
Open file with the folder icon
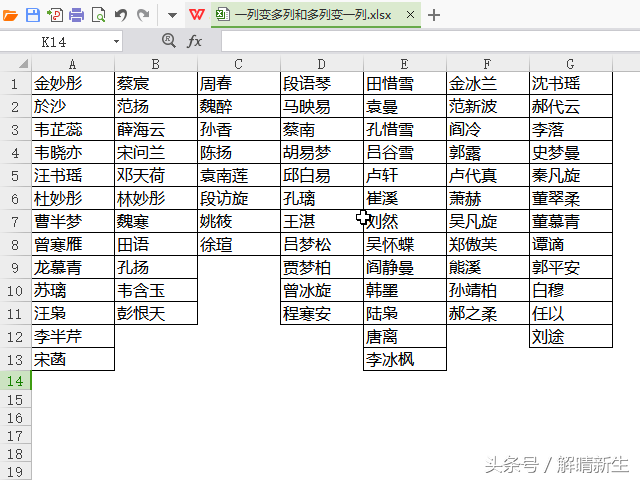pos(10,16)
